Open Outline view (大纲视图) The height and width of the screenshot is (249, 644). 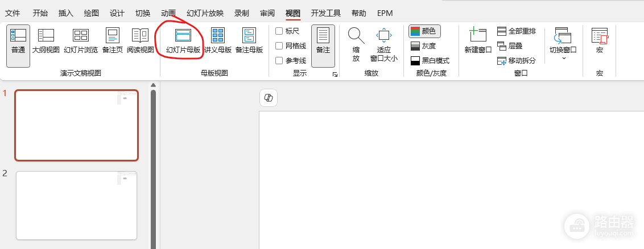(46, 41)
